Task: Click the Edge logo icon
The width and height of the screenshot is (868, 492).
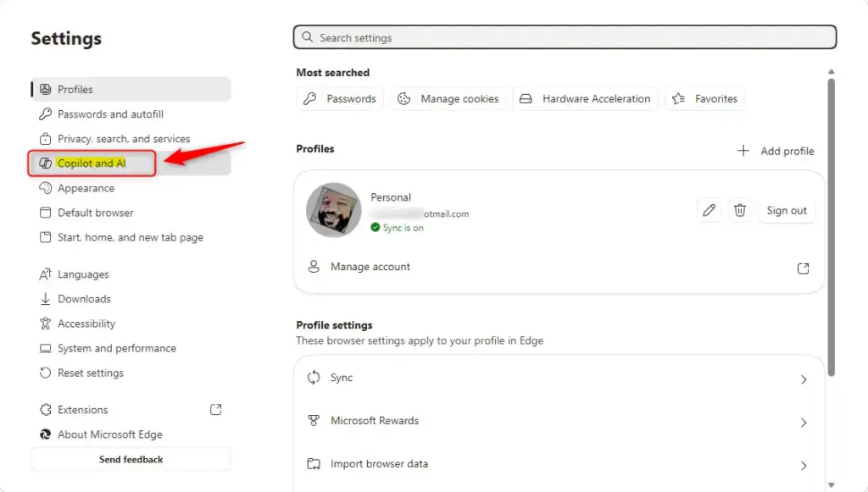Action: [x=46, y=434]
